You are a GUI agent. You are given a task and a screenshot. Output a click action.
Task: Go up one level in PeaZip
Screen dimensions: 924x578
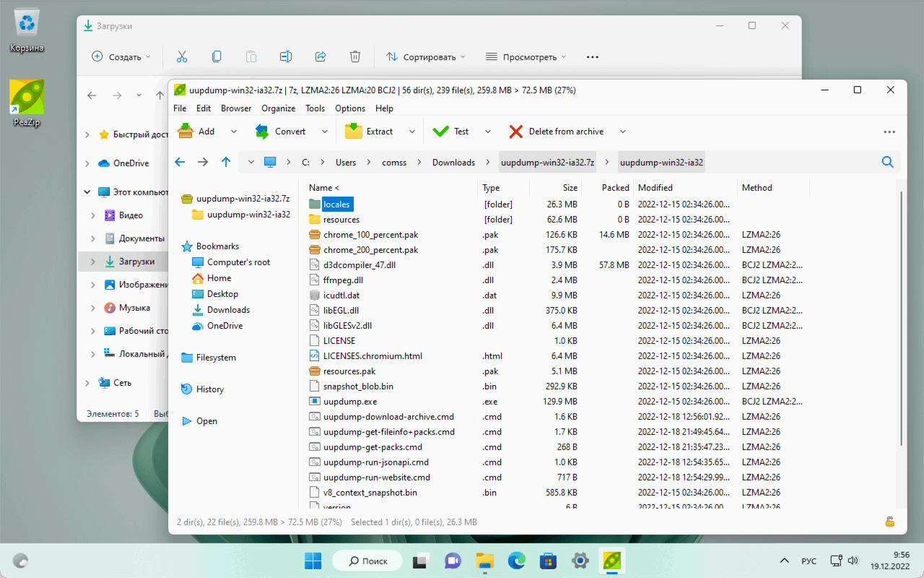click(226, 163)
